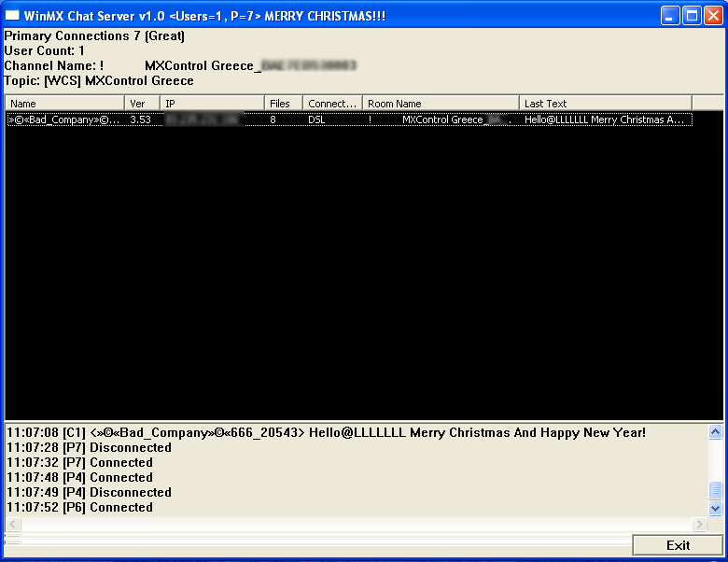Click the Exit button
The image size is (728, 562).
coord(678,545)
